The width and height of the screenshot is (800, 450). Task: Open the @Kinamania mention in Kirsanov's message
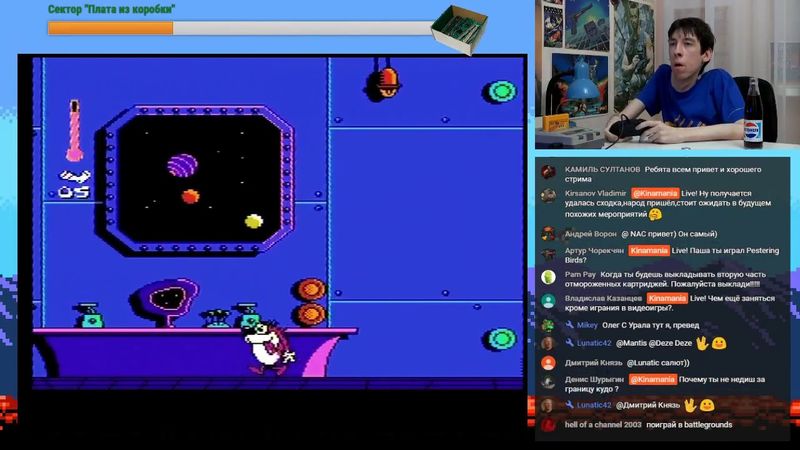tap(655, 193)
